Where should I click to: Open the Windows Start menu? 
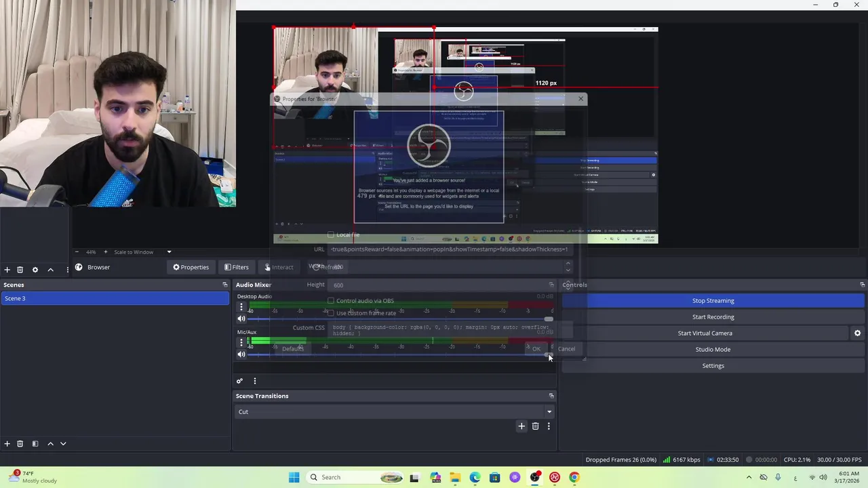294,477
